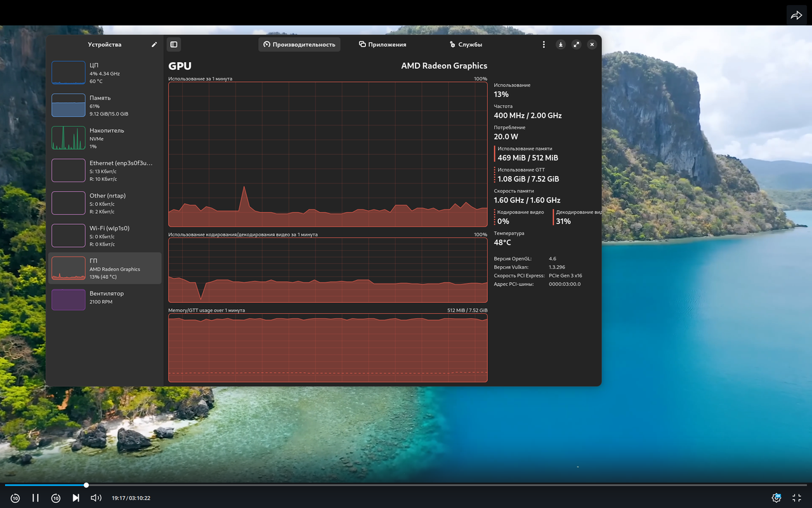Click the 20.0 W power value
Image resolution: width=812 pixels, height=508 pixels.
coord(506,137)
